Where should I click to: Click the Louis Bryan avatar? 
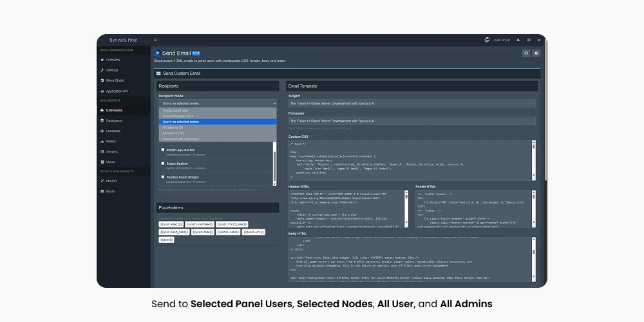click(487, 40)
